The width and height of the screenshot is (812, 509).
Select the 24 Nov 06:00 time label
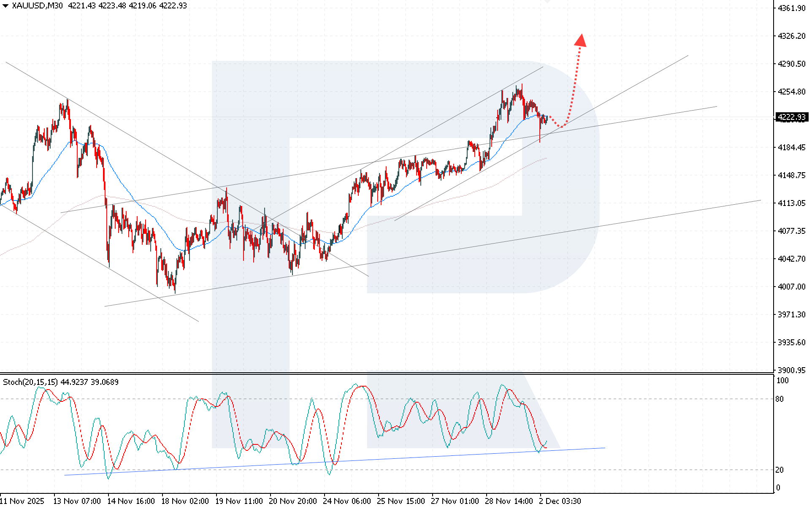pyautogui.click(x=346, y=501)
